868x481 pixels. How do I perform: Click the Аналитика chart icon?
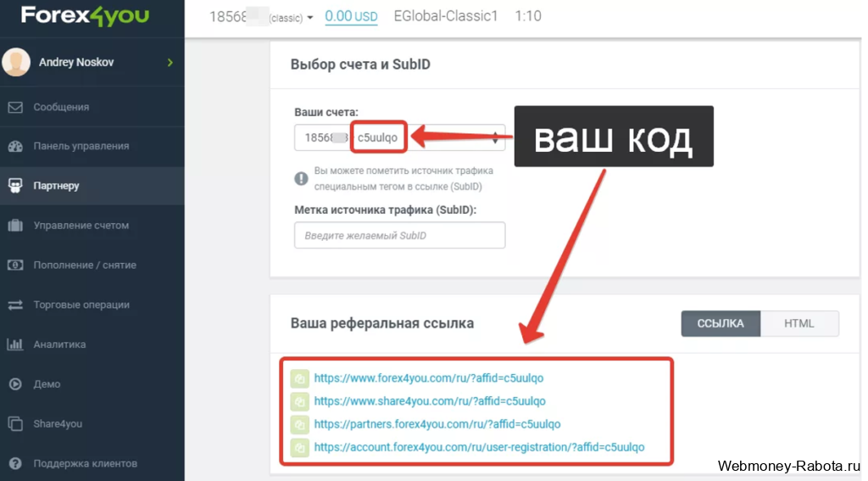[15, 344]
